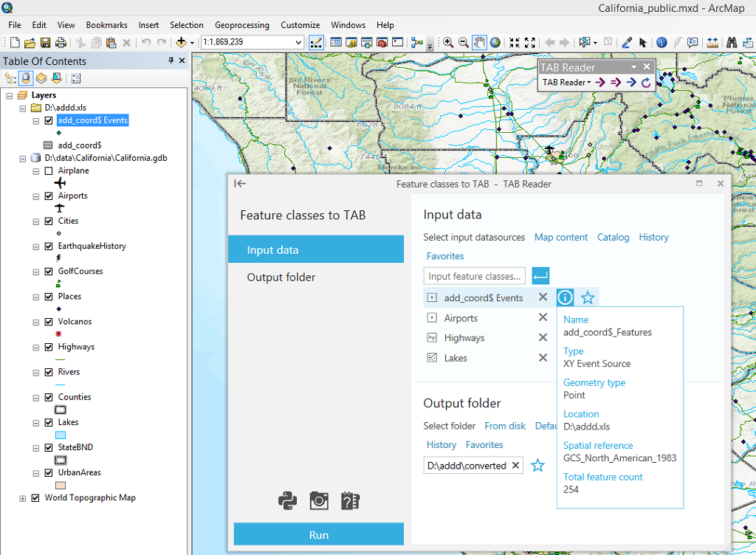The image size is (756, 555).
Task: Select the Zoom Out tool
Action: click(x=464, y=42)
